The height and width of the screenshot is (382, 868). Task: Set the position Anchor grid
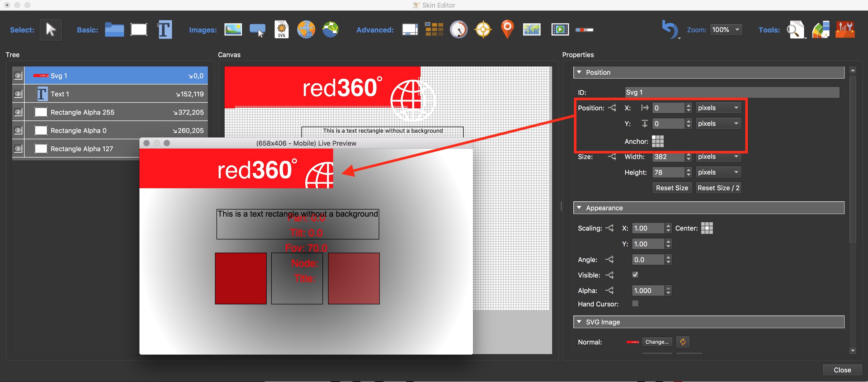point(657,141)
